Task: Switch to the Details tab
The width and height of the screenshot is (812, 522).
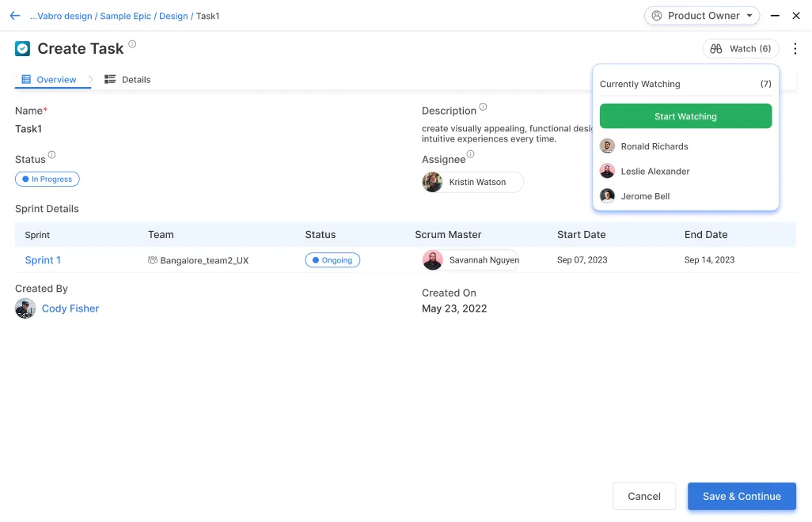Action: pos(127,80)
